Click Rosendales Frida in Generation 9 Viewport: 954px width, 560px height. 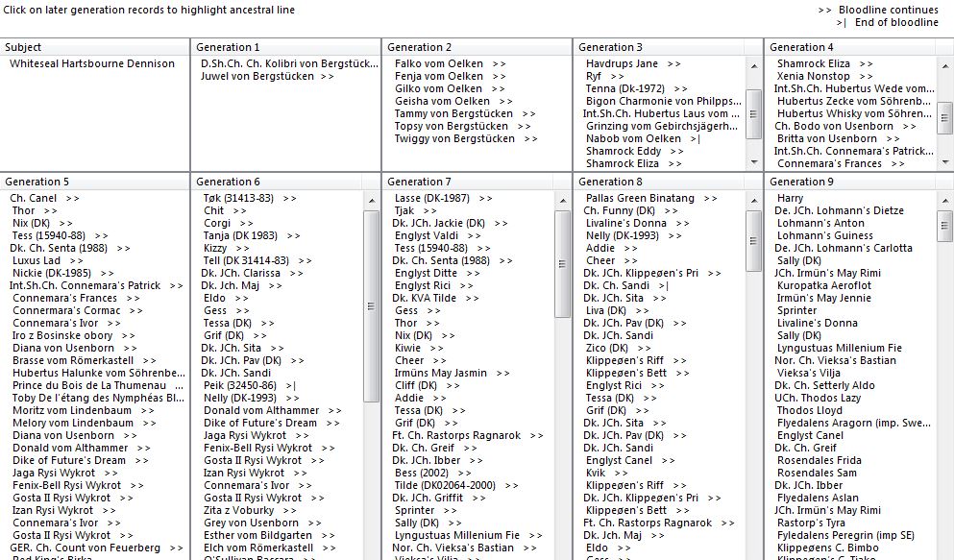pos(819,461)
